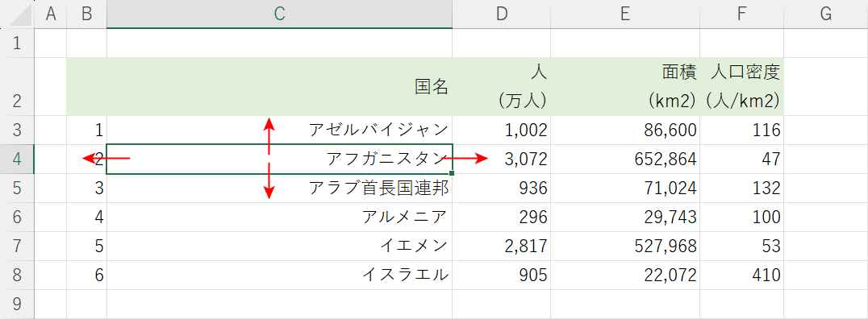Select row 5 header

pos(17,188)
